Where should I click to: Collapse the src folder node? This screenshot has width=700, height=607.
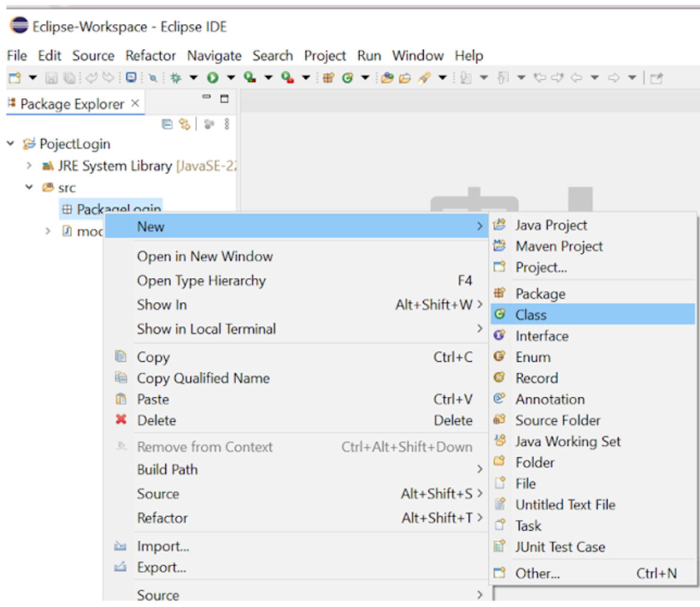29,188
